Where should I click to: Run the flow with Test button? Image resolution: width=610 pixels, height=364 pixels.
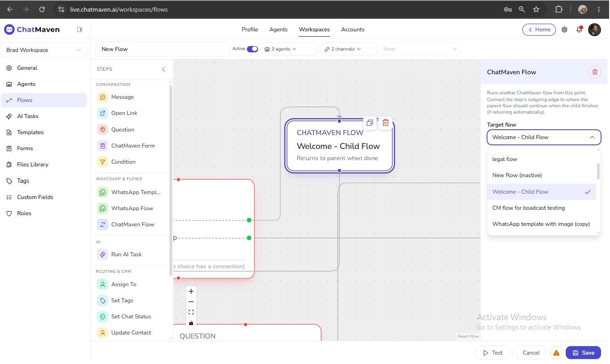492,353
